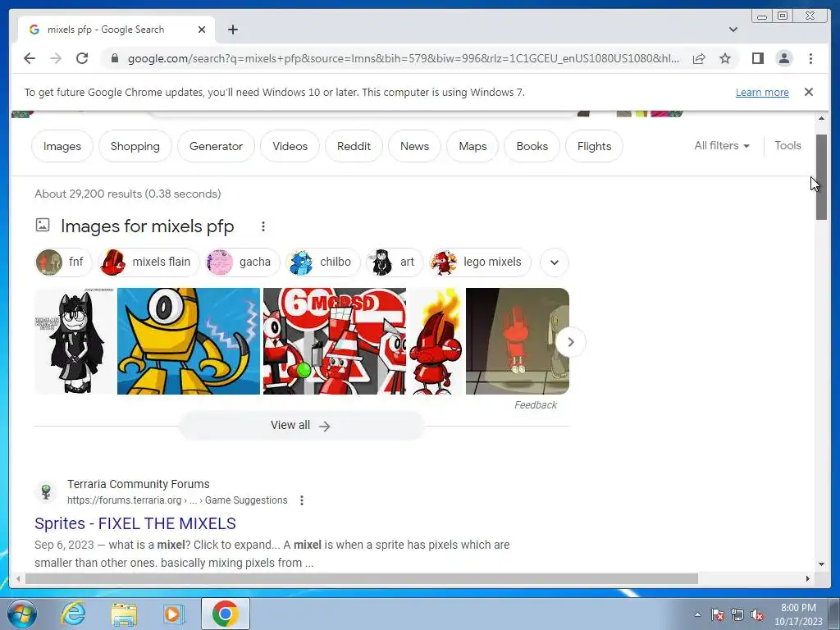Open Chrome side panel
Viewport: 840px width, 630px height.
coord(757,58)
